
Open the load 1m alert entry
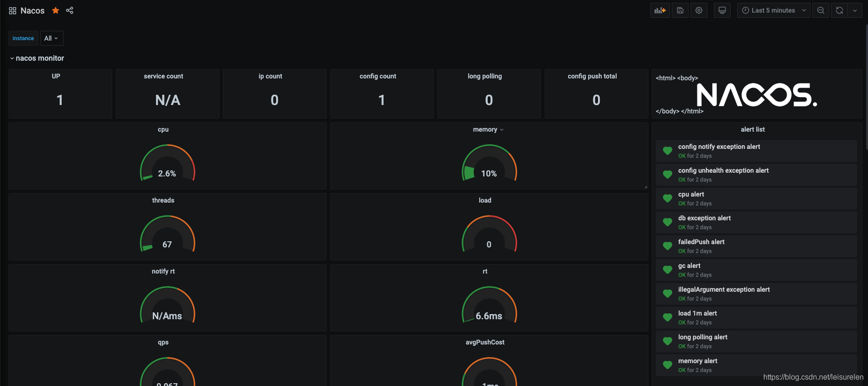[x=756, y=317]
